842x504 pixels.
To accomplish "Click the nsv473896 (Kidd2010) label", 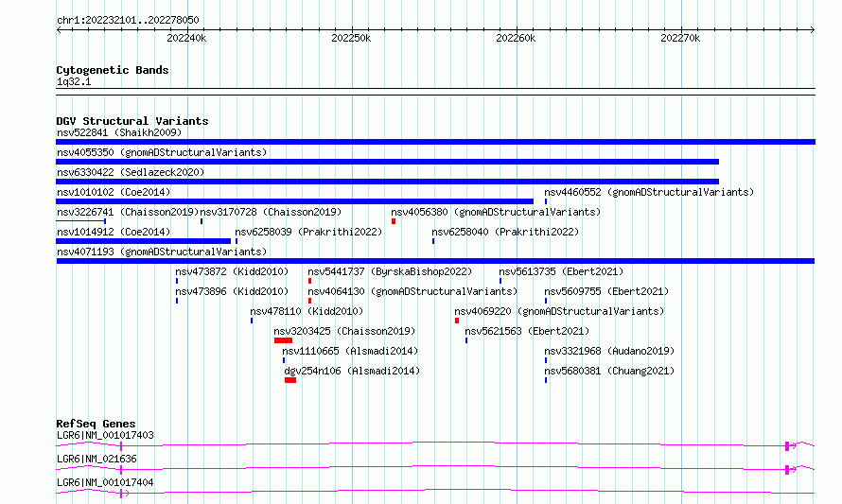I will tap(232, 291).
